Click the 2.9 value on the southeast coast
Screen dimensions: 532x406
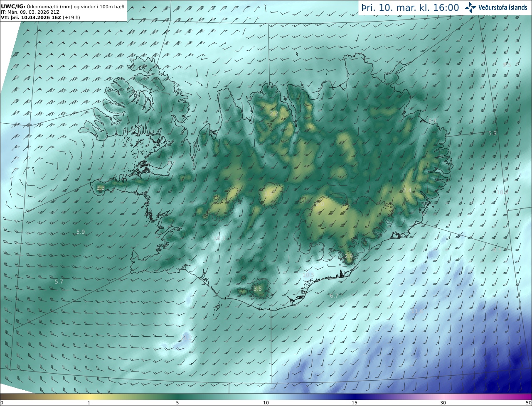pyautogui.click(x=348, y=257)
